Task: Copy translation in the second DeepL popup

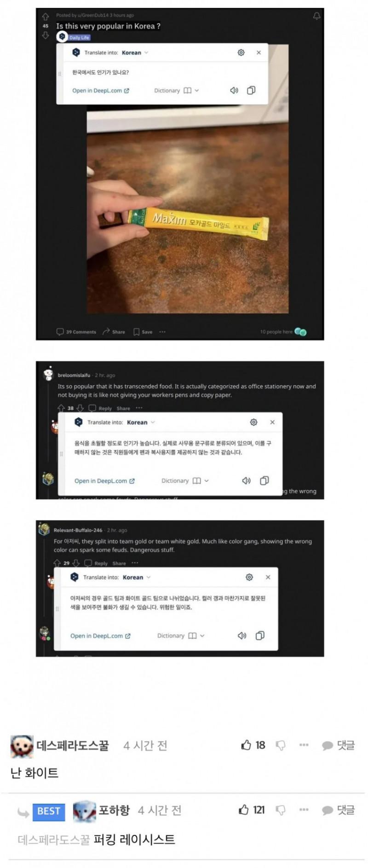Action: (x=264, y=480)
